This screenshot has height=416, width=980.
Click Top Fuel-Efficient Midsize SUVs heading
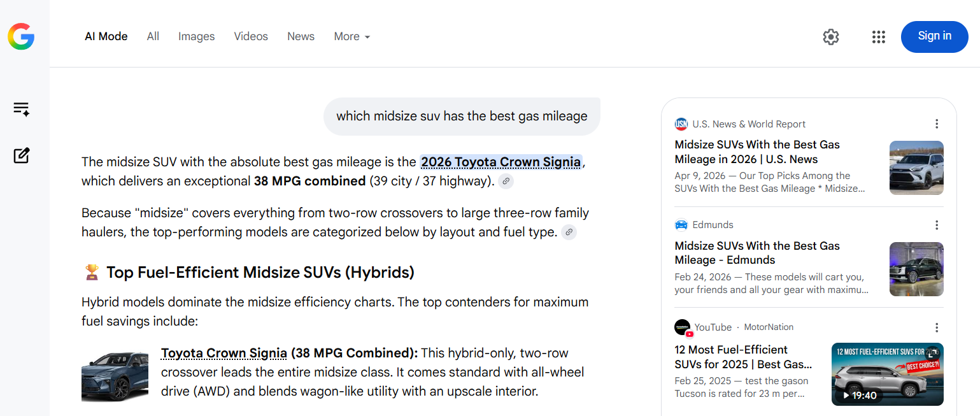[x=260, y=273]
